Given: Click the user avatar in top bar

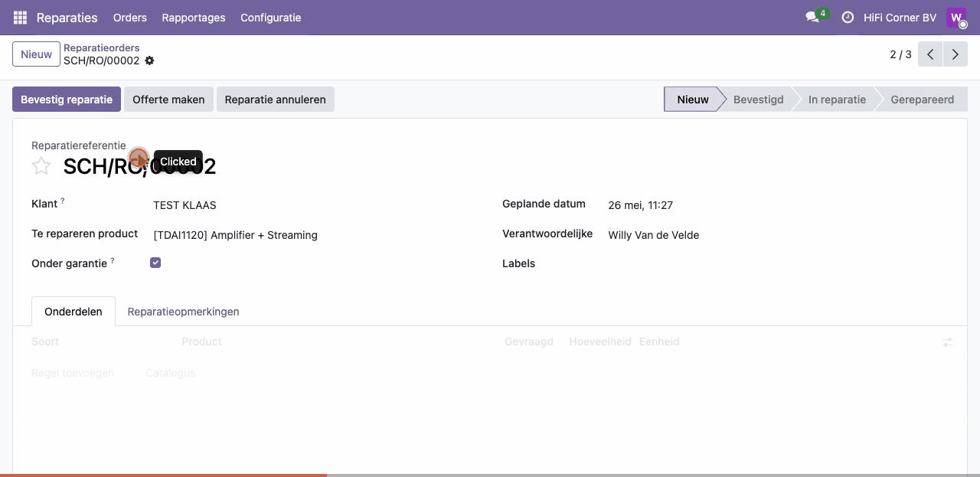Looking at the screenshot, I should point(956,17).
